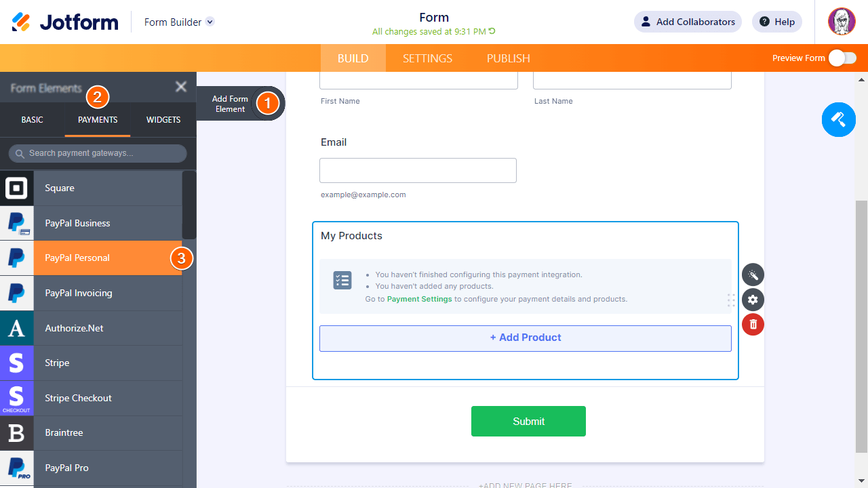Expand the Form Builder dropdown
Screen dimensions: 868x488
point(210,22)
